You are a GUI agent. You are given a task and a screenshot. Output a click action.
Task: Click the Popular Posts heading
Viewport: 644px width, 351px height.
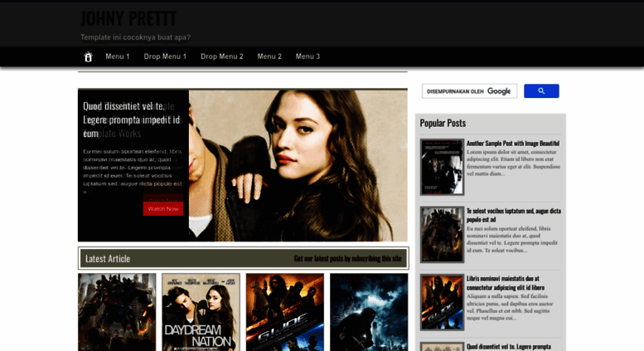(x=443, y=123)
